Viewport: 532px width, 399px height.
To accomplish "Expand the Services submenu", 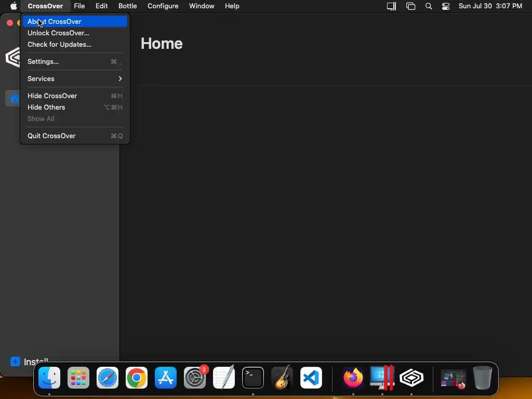I will 75,79.
